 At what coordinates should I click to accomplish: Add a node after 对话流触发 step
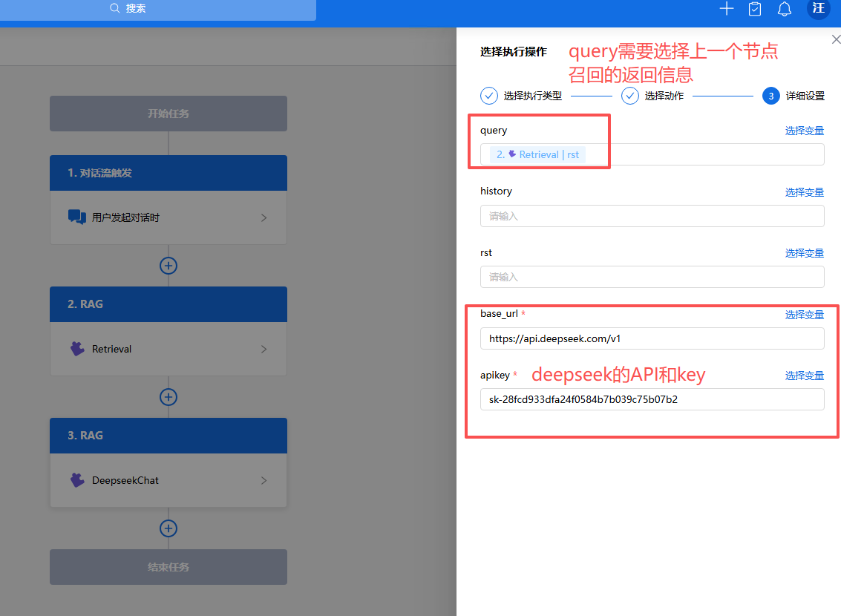click(x=168, y=266)
